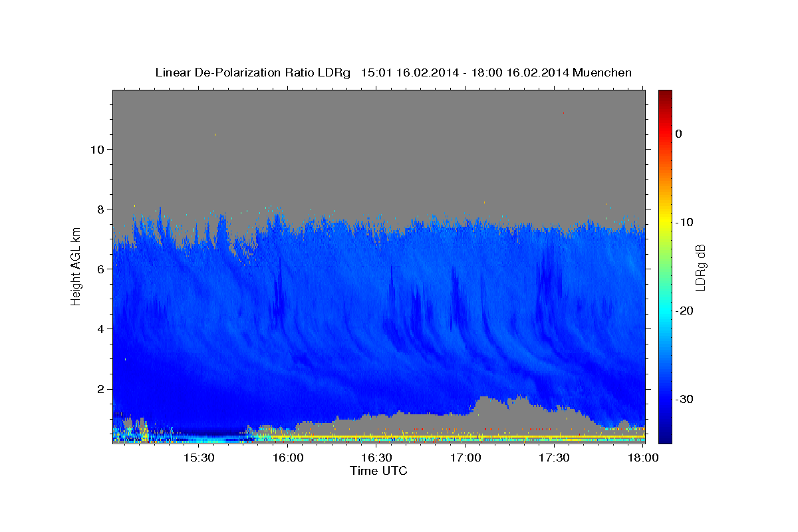Click the height tick label 10
The image size is (798, 532).
point(96,150)
